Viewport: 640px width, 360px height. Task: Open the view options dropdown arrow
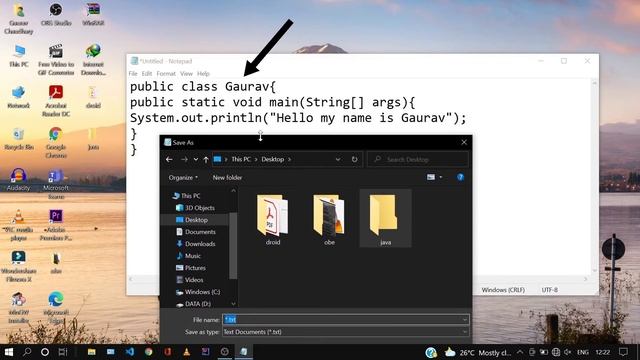(x=441, y=177)
